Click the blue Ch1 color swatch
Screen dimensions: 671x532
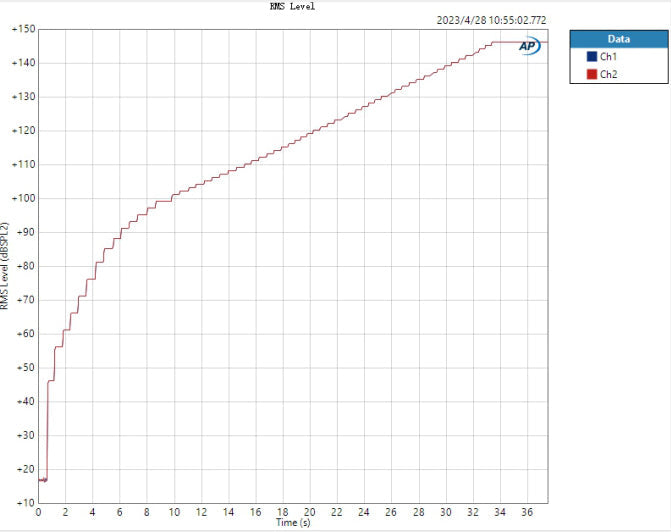coord(591,57)
